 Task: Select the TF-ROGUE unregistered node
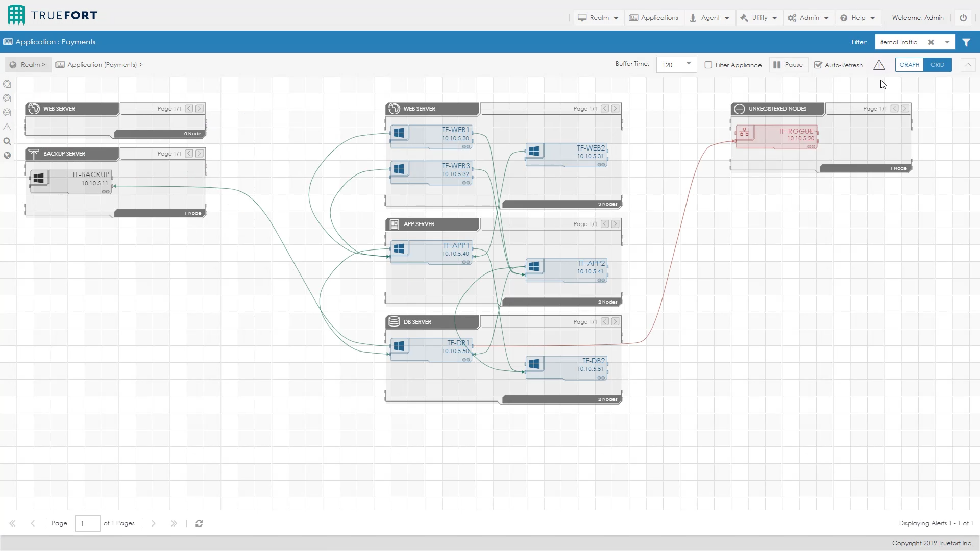tap(776, 137)
